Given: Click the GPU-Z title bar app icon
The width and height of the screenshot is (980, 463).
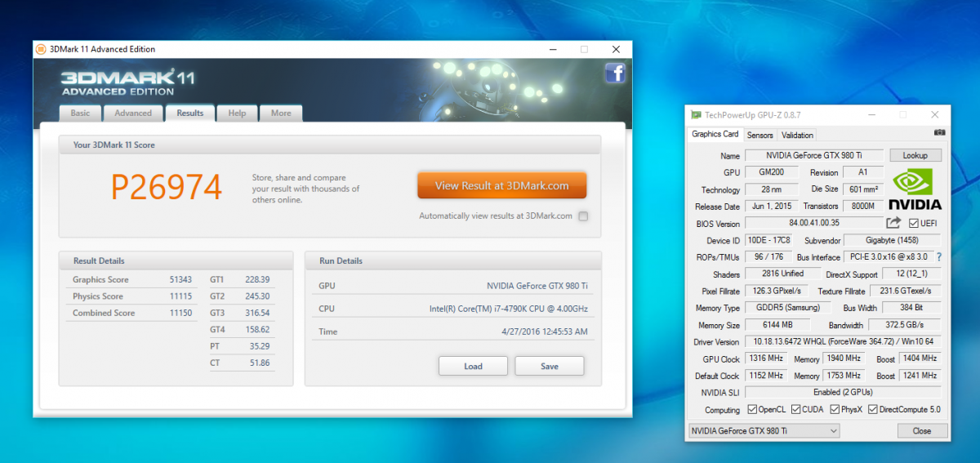Looking at the screenshot, I should pyautogui.click(x=696, y=115).
